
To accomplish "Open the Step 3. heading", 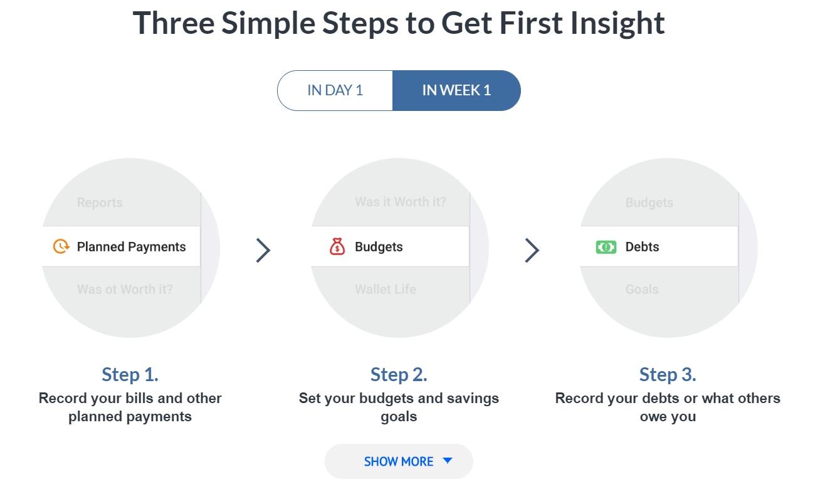I will 668,375.
